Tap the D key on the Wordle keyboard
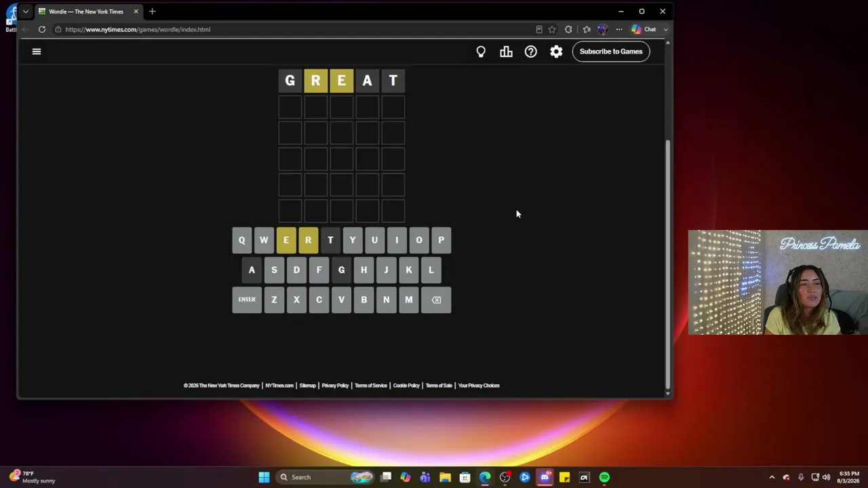The width and height of the screenshot is (868, 488). 296,270
